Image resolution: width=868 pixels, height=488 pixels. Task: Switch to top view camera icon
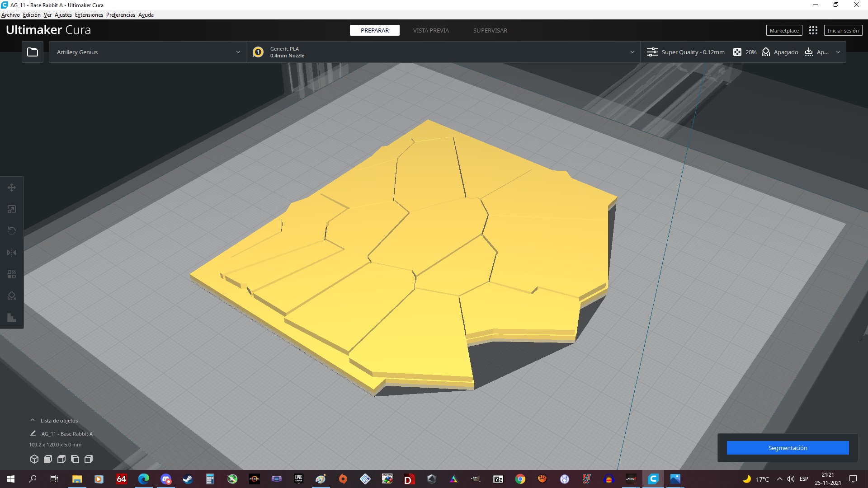(61, 459)
